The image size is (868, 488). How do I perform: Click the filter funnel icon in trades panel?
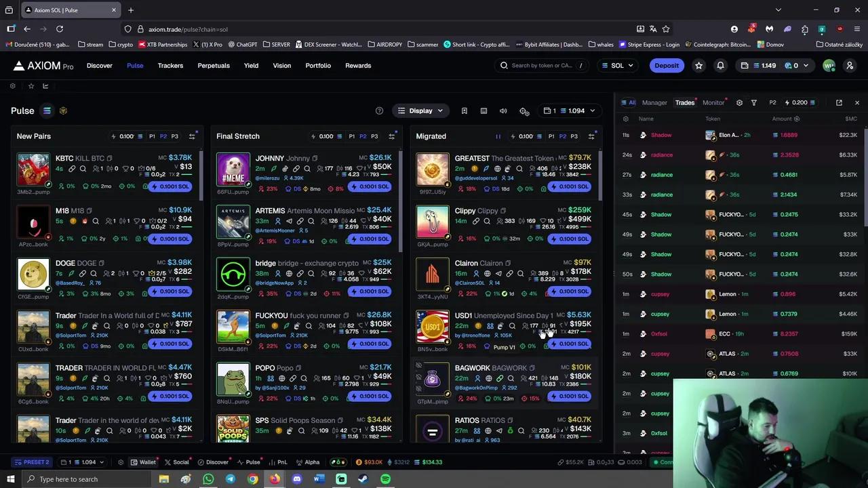pyautogui.click(x=753, y=102)
